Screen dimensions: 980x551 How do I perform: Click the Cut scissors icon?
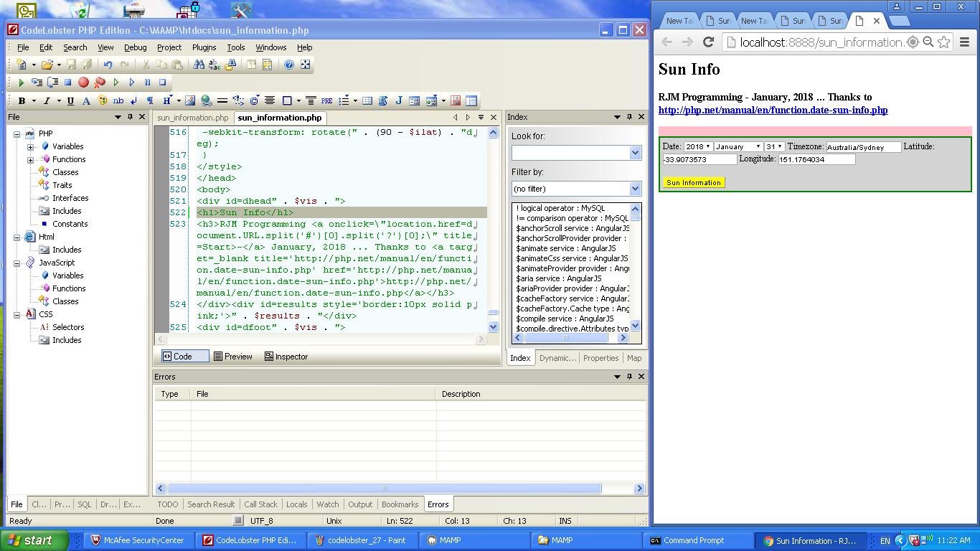tap(146, 65)
